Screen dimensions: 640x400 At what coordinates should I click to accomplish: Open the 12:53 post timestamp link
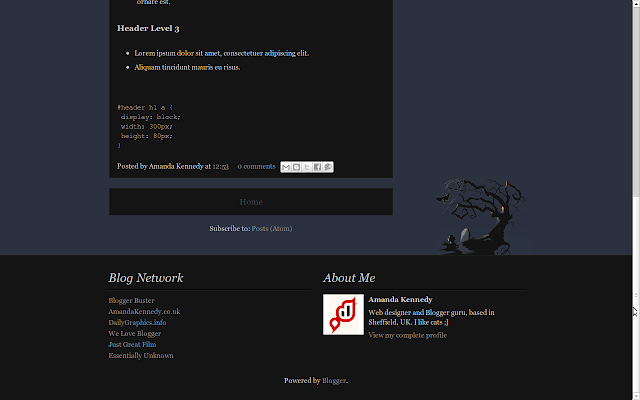(x=220, y=167)
